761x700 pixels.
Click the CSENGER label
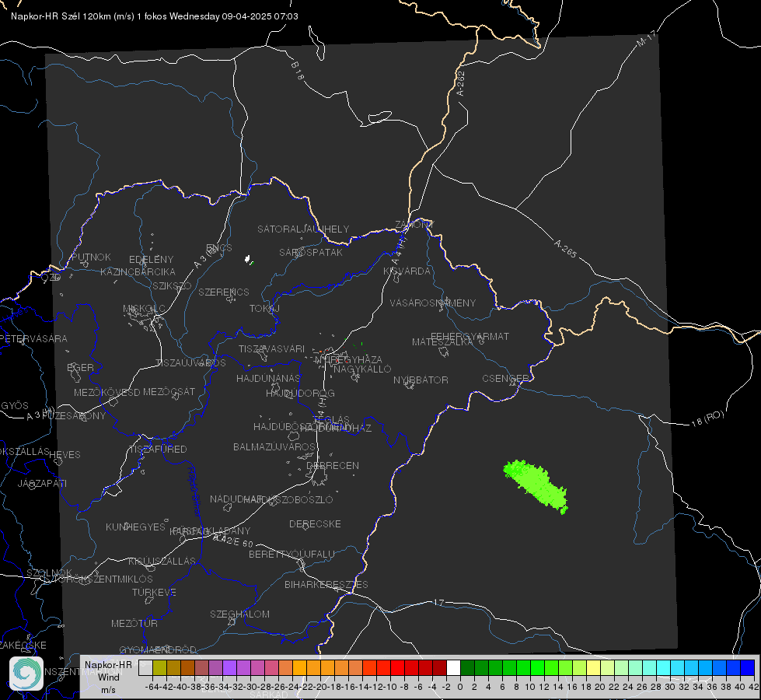pyautogui.click(x=505, y=379)
